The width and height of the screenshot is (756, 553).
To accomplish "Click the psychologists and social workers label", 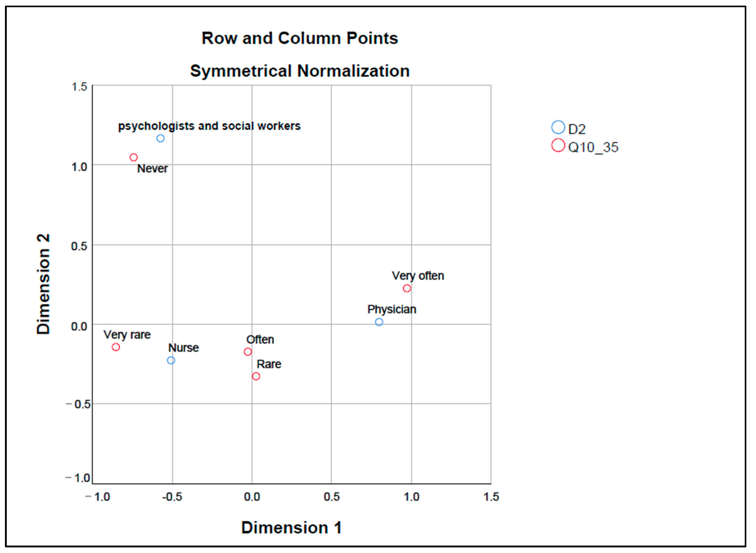I will [209, 126].
